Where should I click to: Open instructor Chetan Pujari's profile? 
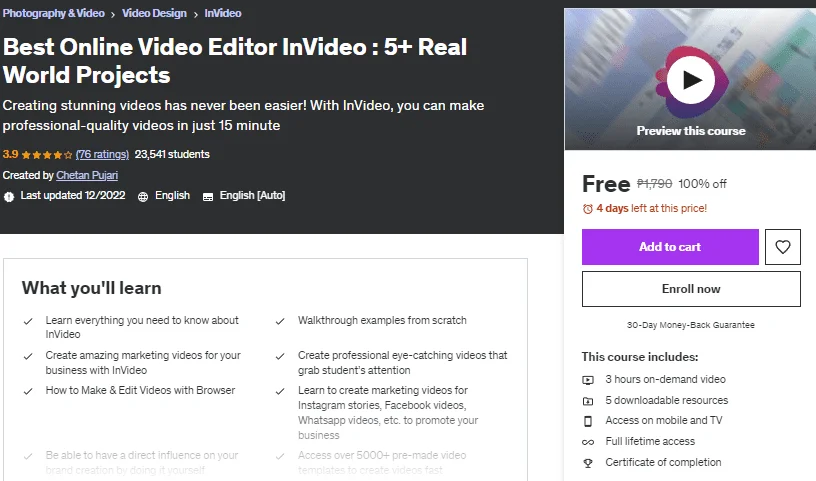[87, 175]
